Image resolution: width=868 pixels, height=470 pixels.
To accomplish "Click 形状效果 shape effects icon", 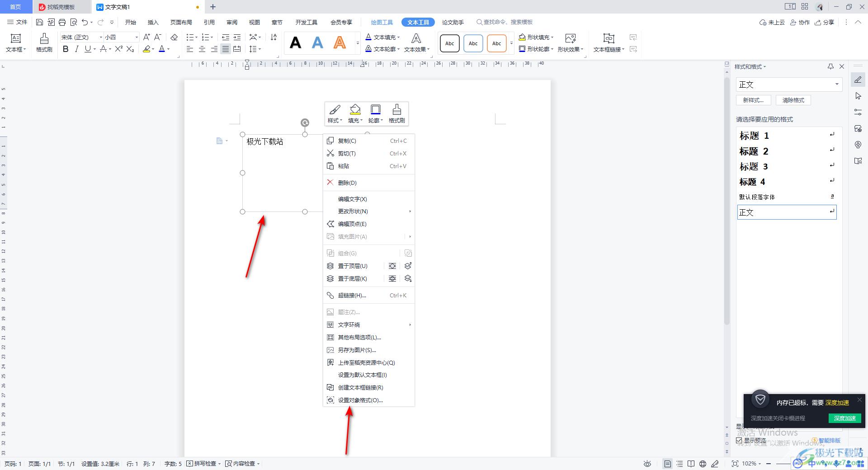I will (x=571, y=38).
